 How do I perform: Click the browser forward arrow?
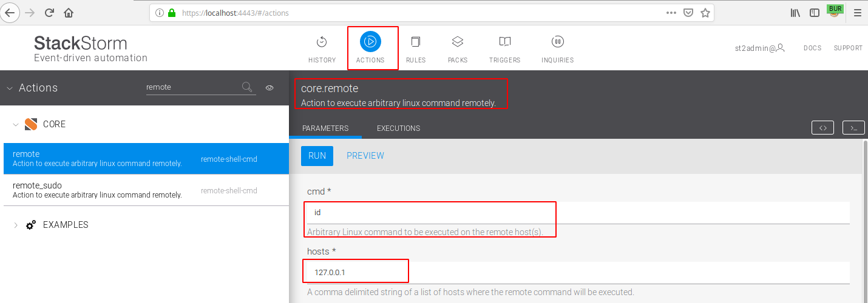[30, 12]
